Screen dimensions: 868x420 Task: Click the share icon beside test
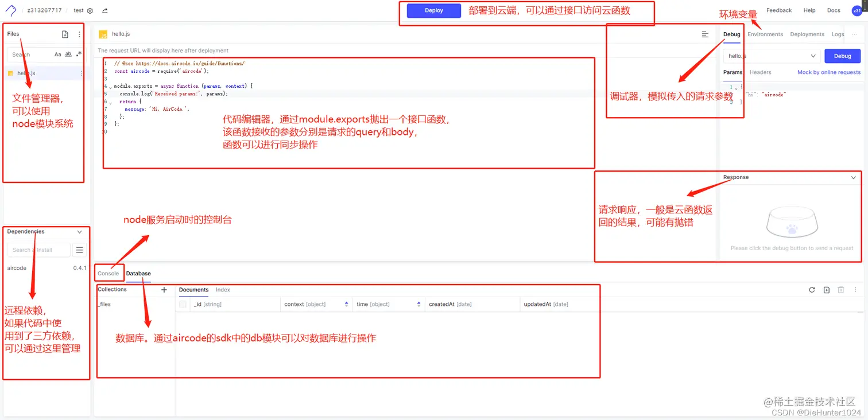click(x=105, y=11)
